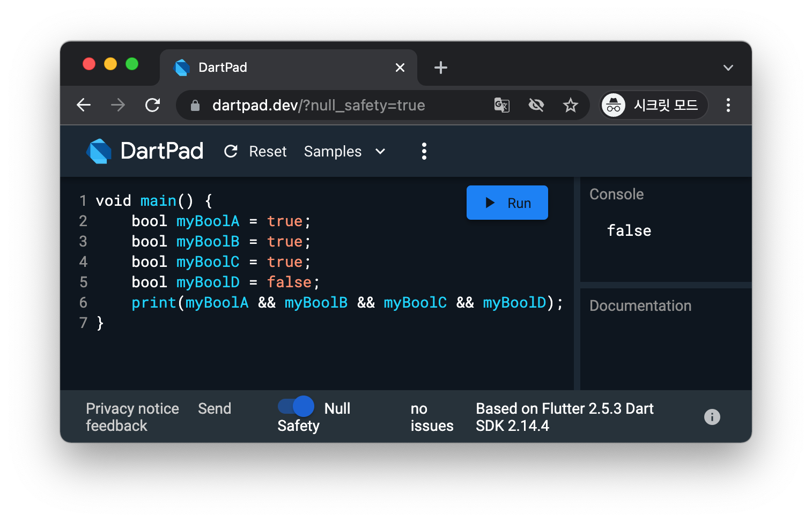Click the false output in the console
This screenshot has height=522, width=812.
pyautogui.click(x=629, y=231)
